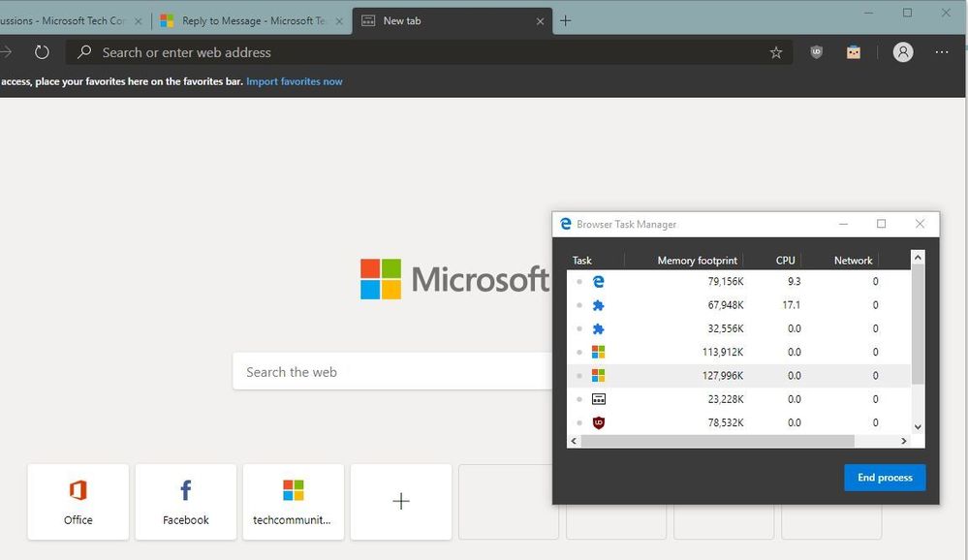This screenshot has width=968, height=560.
Task: Add page to favorites with star icon
Action: coord(776,52)
